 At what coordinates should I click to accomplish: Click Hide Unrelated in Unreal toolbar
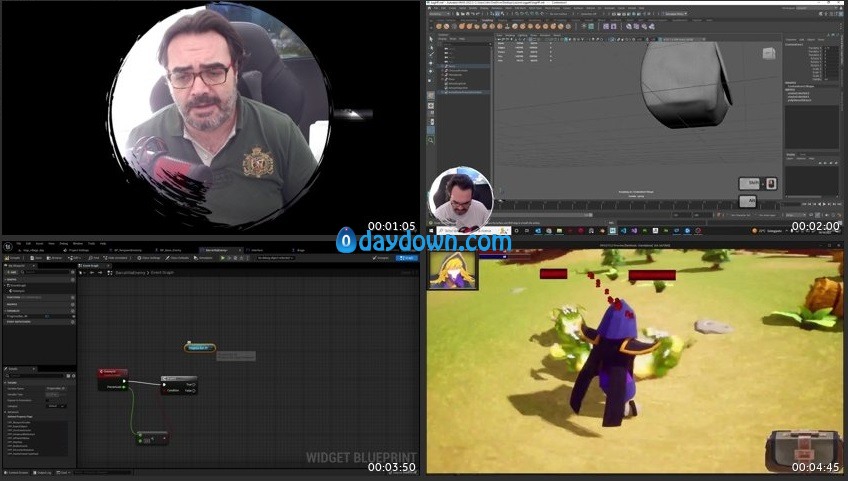tap(115, 258)
